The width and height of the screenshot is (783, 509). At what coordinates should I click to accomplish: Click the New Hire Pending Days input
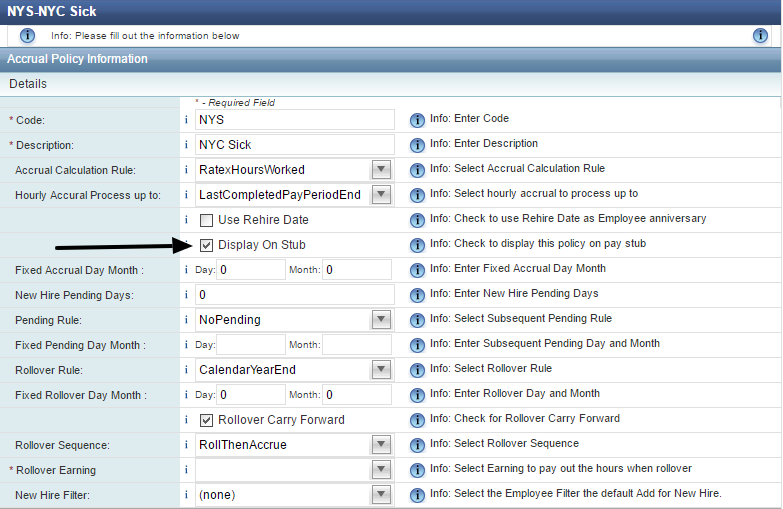[x=295, y=295]
